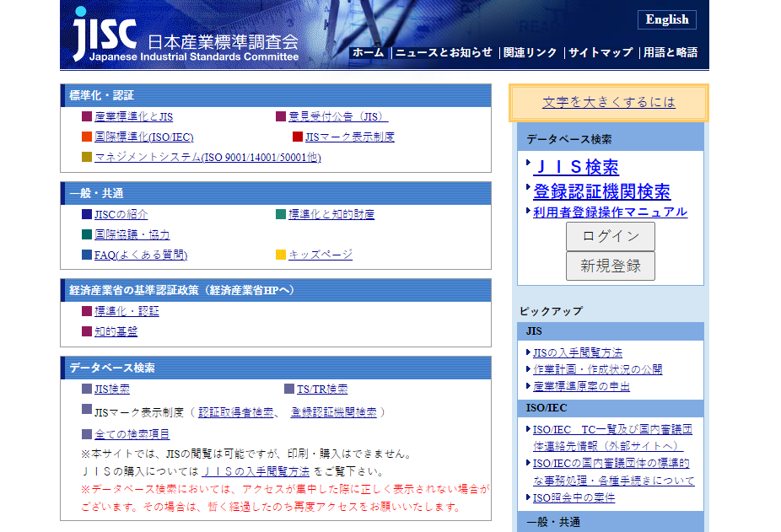The height and width of the screenshot is (532, 781).
Task: Click the square icon beside 知的基盤
Action: pyautogui.click(x=87, y=331)
